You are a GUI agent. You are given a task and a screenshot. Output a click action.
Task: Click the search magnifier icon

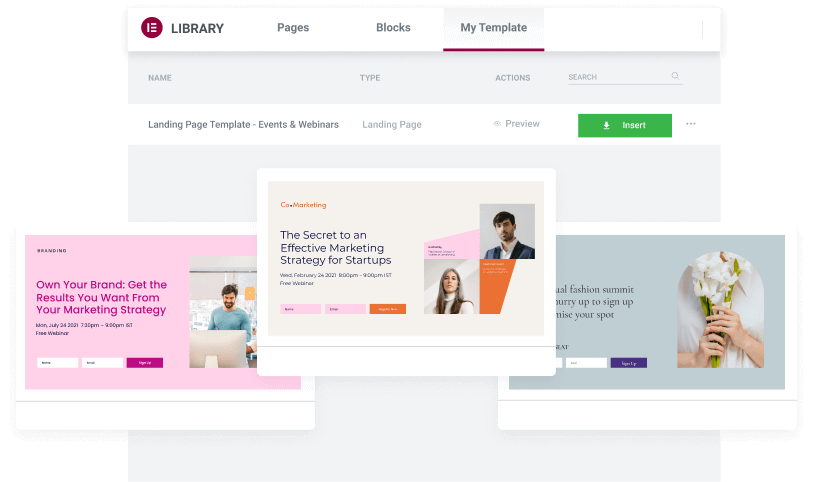coord(675,76)
